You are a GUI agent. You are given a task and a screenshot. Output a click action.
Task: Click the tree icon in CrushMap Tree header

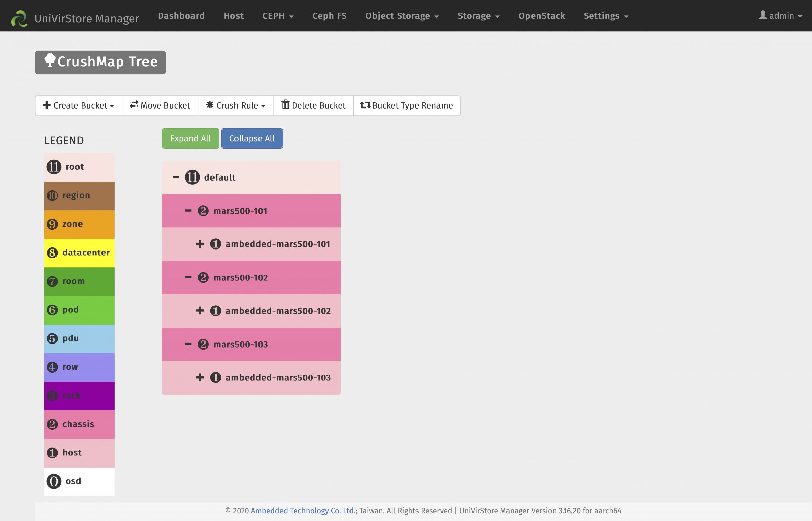[x=50, y=60]
